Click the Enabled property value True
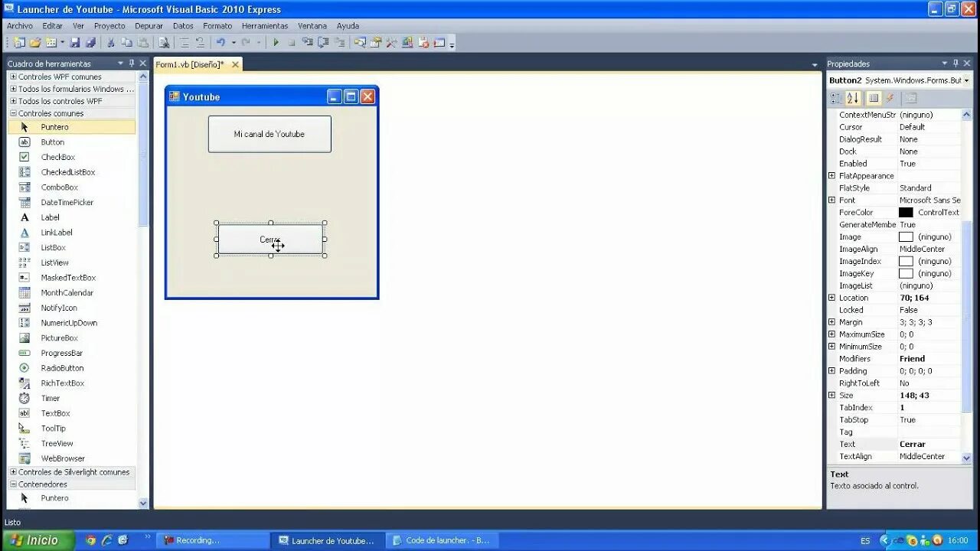Viewport: 980px width, 551px height. click(907, 164)
